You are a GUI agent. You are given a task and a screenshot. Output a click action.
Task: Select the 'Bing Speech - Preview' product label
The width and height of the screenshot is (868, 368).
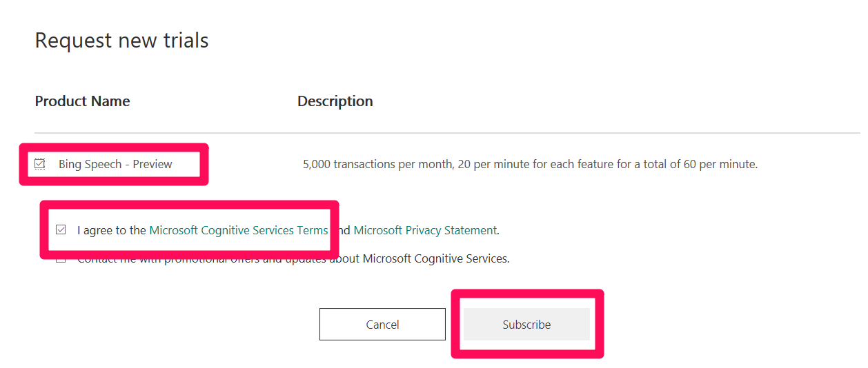pyautogui.click(x=115, y=164)
